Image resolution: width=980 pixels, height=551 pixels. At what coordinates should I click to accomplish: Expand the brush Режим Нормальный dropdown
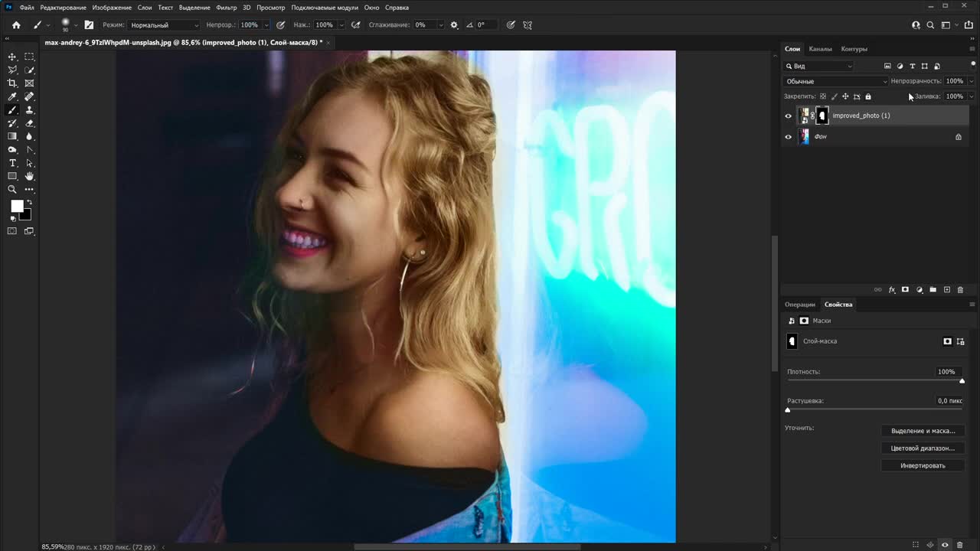[163, 25]
